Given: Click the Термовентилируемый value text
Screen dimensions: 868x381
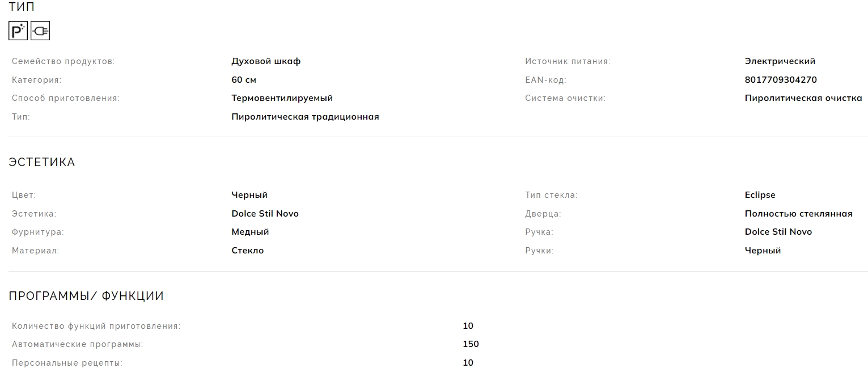Looking at the screenshot, I should (x=282, y=98).
